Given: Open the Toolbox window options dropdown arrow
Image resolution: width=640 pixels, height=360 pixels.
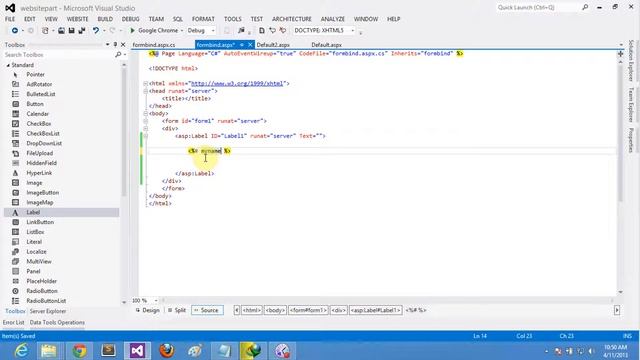Looking at the screenshot, I should pyautogui.click(x=107, y=44).
